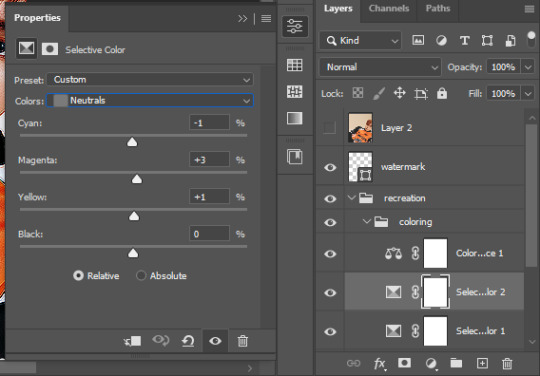Screen dimensions: 540x376
Task: Show Layer 2 by clicking its visibility box
Action: [x=330, y=127]
